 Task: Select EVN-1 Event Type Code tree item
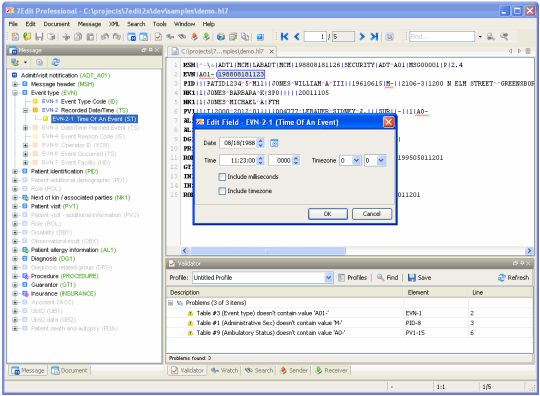pos(80,102)
